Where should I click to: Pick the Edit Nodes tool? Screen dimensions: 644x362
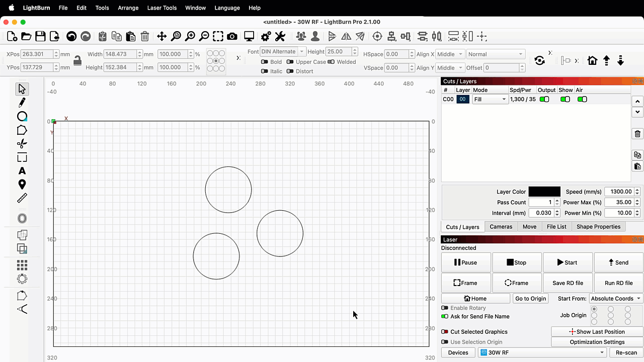click(22, 103)
